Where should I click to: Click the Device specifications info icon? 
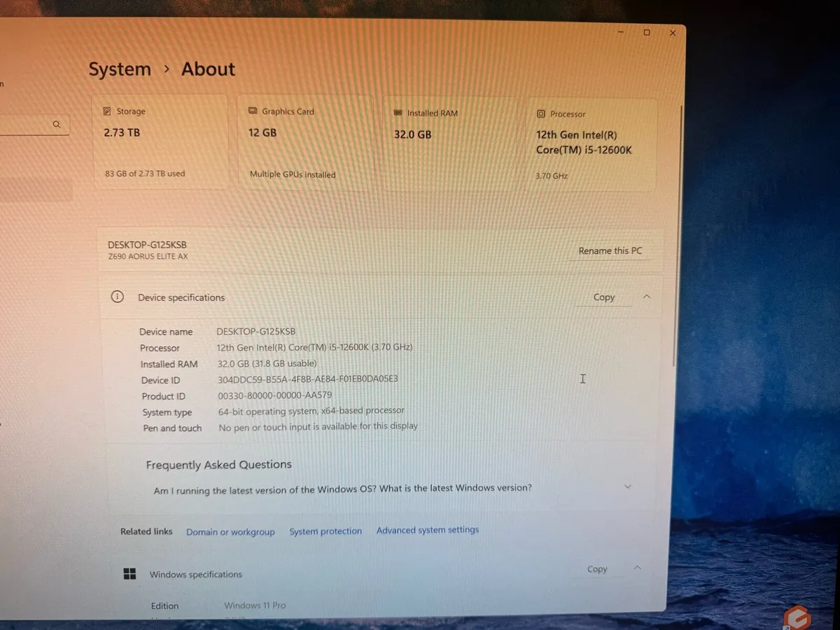pyautogui.click(x=118, y=297)
